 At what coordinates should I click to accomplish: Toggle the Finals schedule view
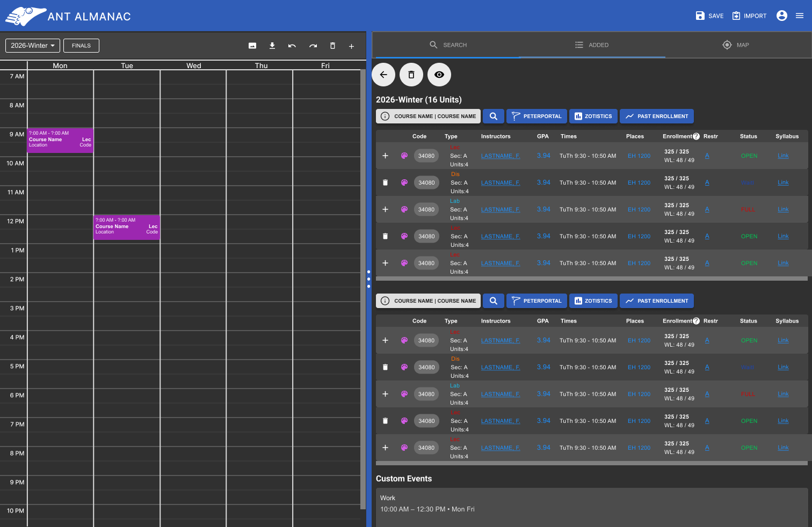click(x=81, y=46)
